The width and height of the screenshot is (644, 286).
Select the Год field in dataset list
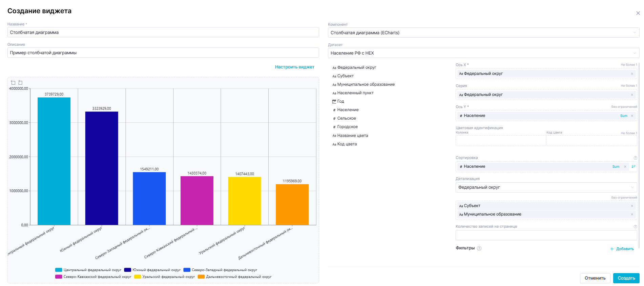pyautogui.click(x=340, y=101)
